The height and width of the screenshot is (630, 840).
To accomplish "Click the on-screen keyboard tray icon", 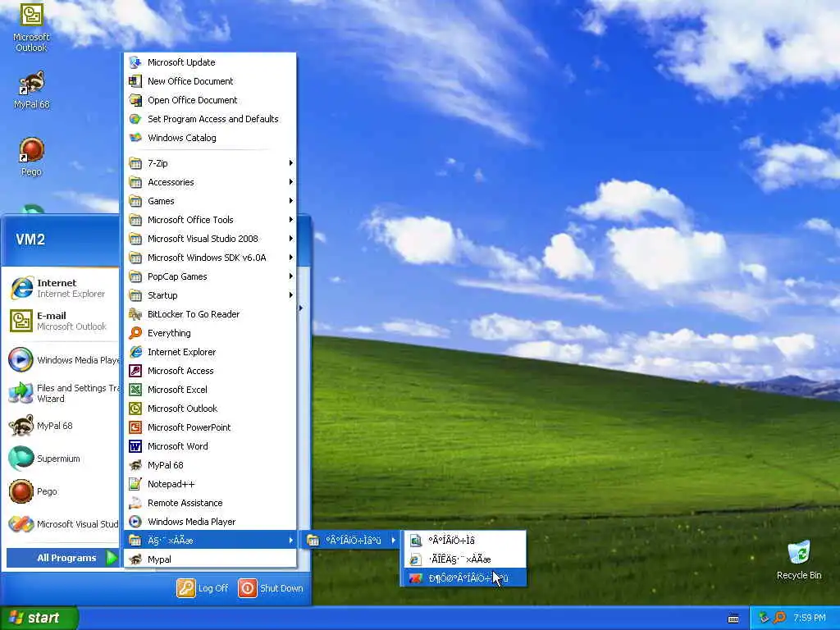I will pos(733,619).
